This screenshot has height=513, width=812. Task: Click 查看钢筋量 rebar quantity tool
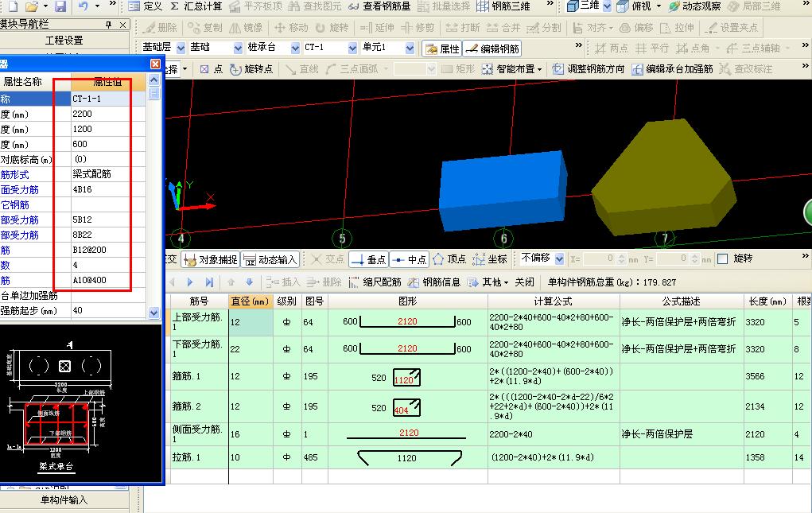379,6
